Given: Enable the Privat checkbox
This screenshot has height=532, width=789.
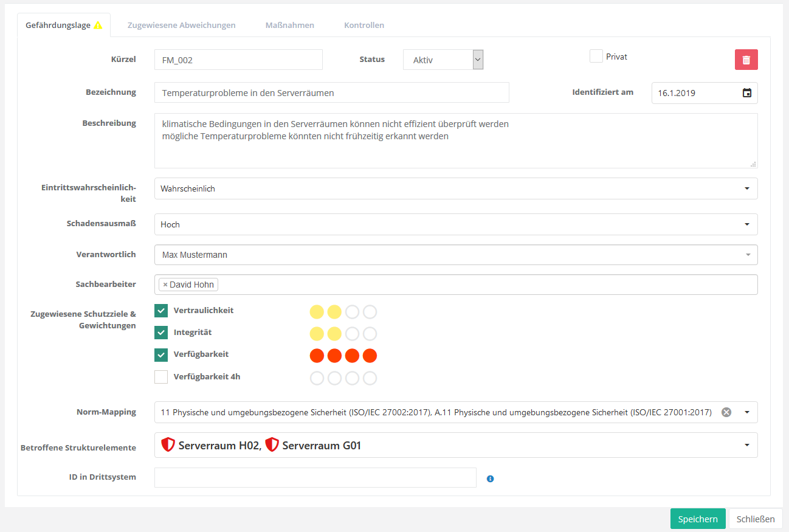Looking at the screenshot, I should coord(596,56).
